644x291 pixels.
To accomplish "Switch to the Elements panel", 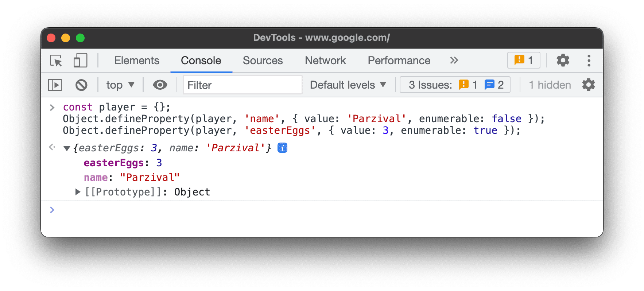I will [137, 61].
